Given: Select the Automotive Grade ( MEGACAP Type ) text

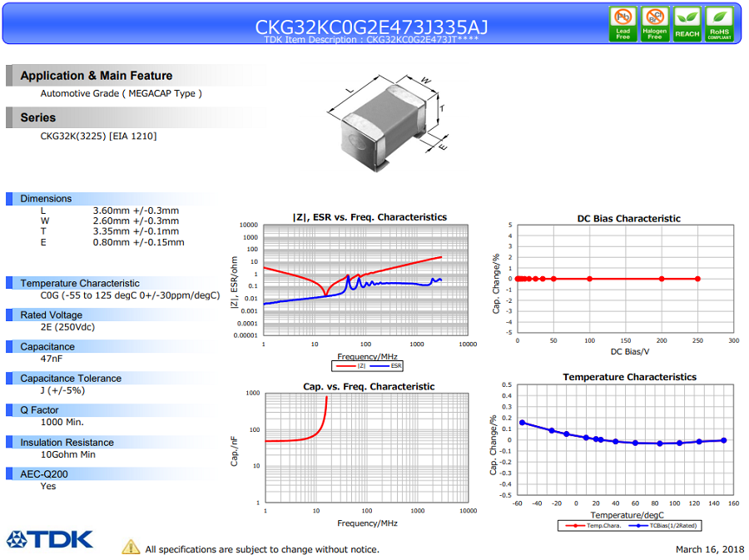Looking at the screenshot, I should [x=121, y=93].
